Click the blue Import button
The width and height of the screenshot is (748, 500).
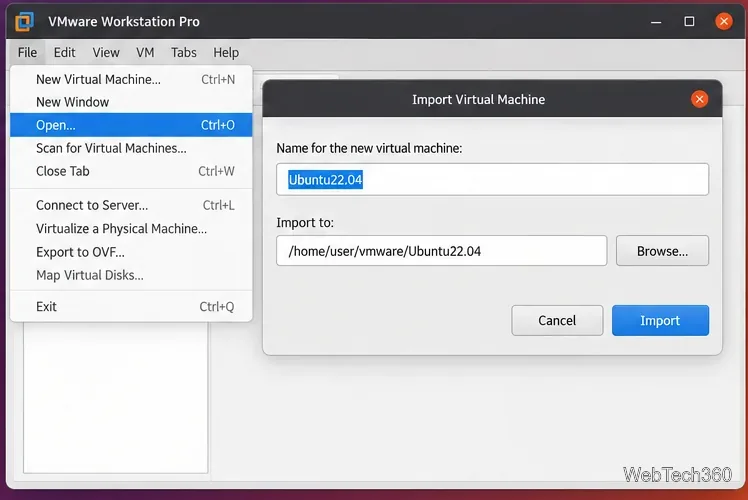(x=660, y=321)
